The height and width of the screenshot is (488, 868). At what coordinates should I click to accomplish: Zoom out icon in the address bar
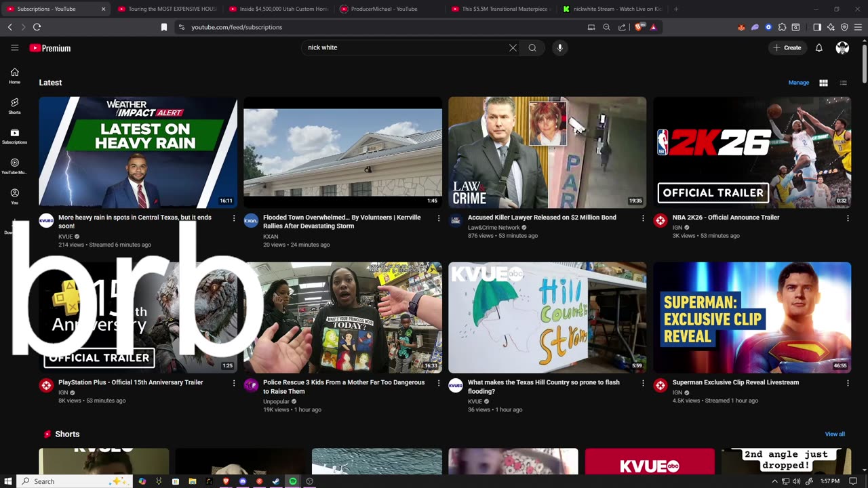tap(606, 27)
